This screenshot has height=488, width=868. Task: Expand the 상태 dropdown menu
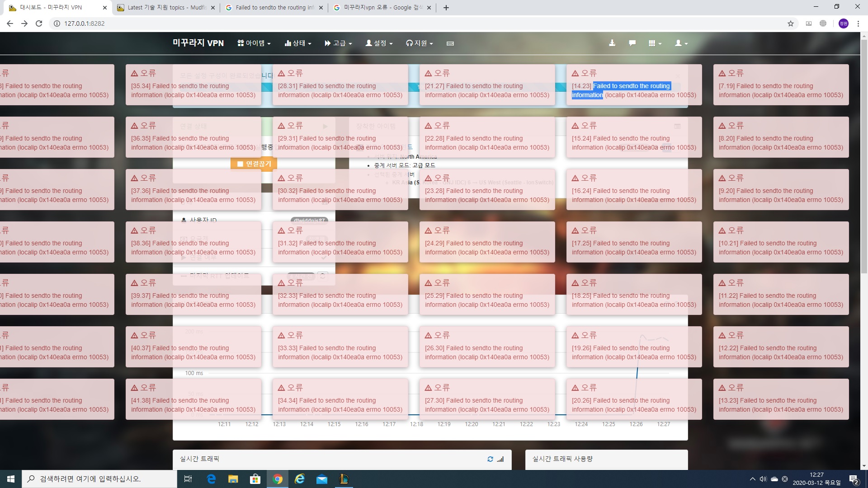point(298,43)
